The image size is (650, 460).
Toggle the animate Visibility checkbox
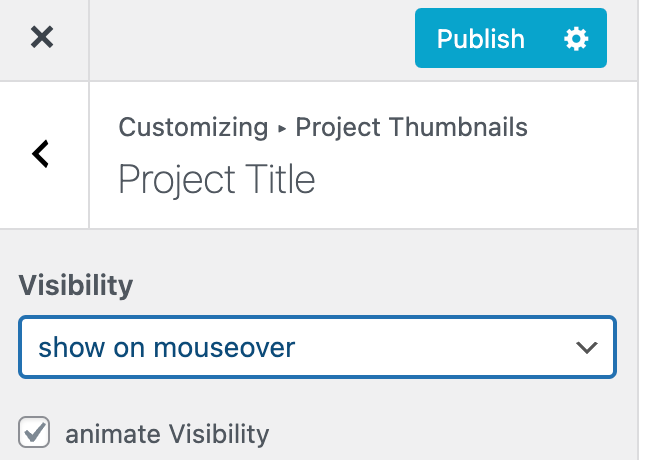(x=35, y=433)
